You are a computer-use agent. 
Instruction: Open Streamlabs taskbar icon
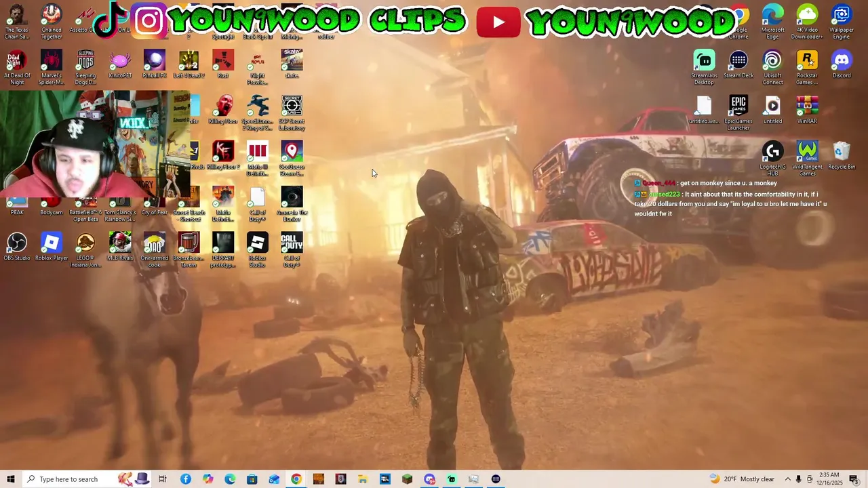pyautogui.click(x=452, y=479)
